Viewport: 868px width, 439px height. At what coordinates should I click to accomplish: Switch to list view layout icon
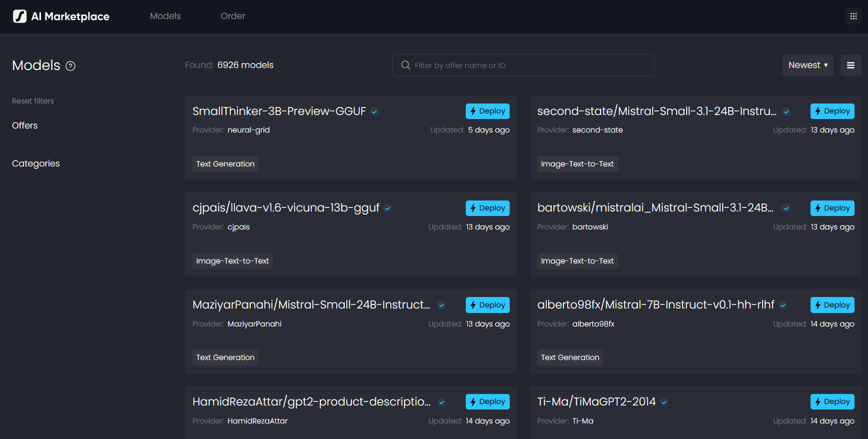pos(851,65)
